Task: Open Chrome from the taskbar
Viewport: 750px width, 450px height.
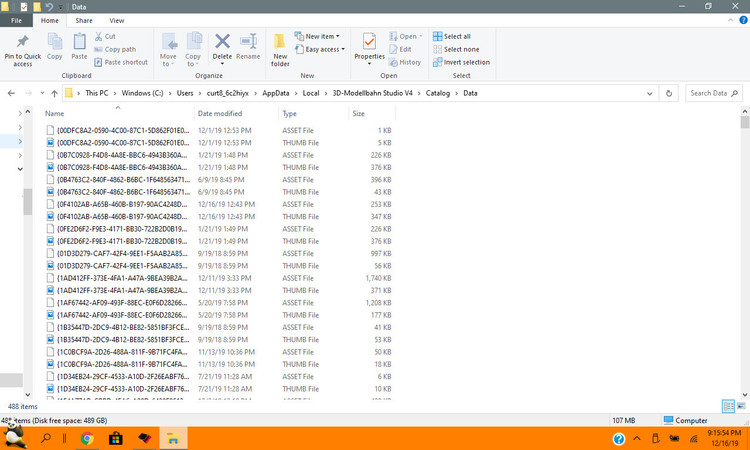Action: pos(87,438)
